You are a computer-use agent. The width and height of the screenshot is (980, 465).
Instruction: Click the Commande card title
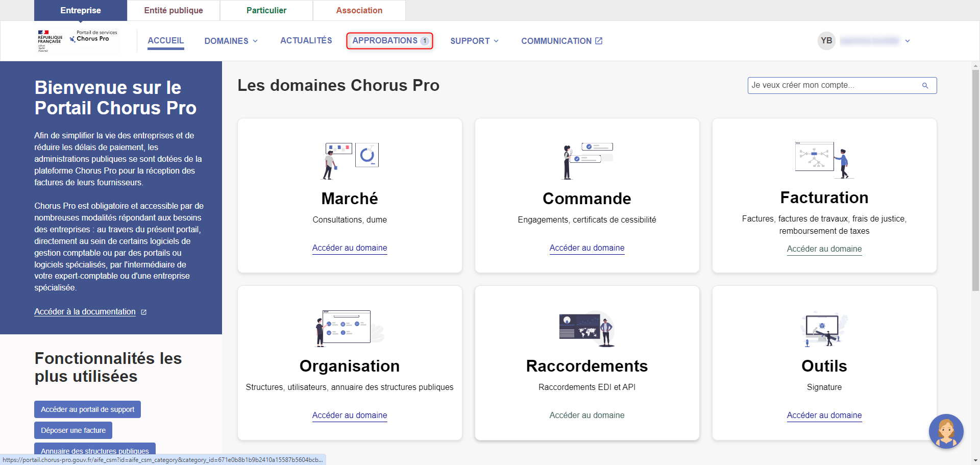(587, 199)
